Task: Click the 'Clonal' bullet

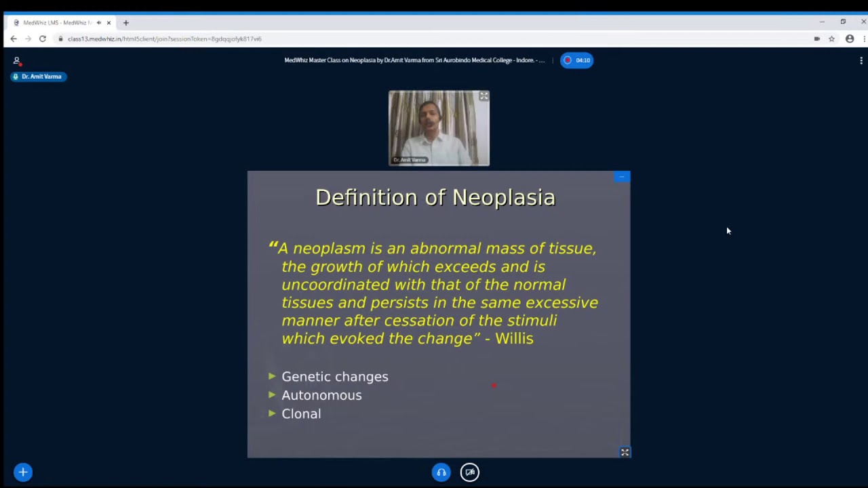Action: [x=301, y=413]
